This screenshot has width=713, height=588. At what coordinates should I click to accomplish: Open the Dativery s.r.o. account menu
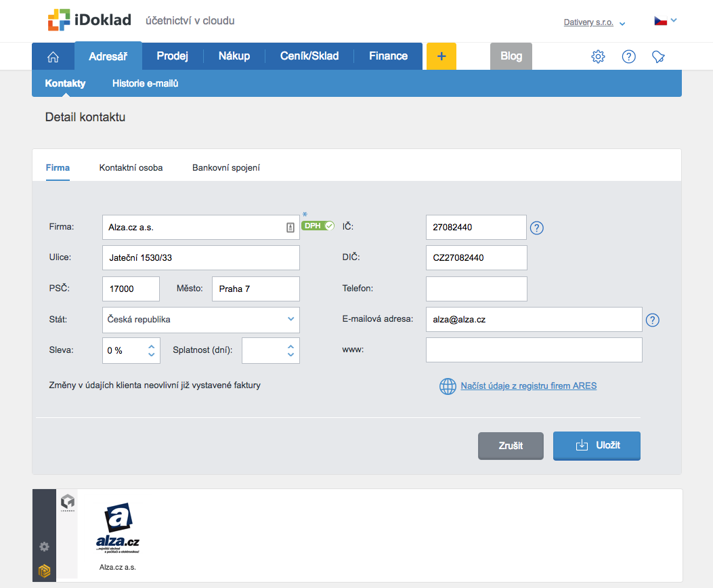tap(595, 22)
